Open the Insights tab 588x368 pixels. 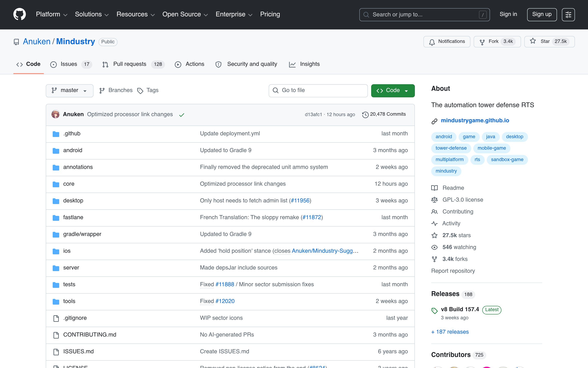point(304,64)
